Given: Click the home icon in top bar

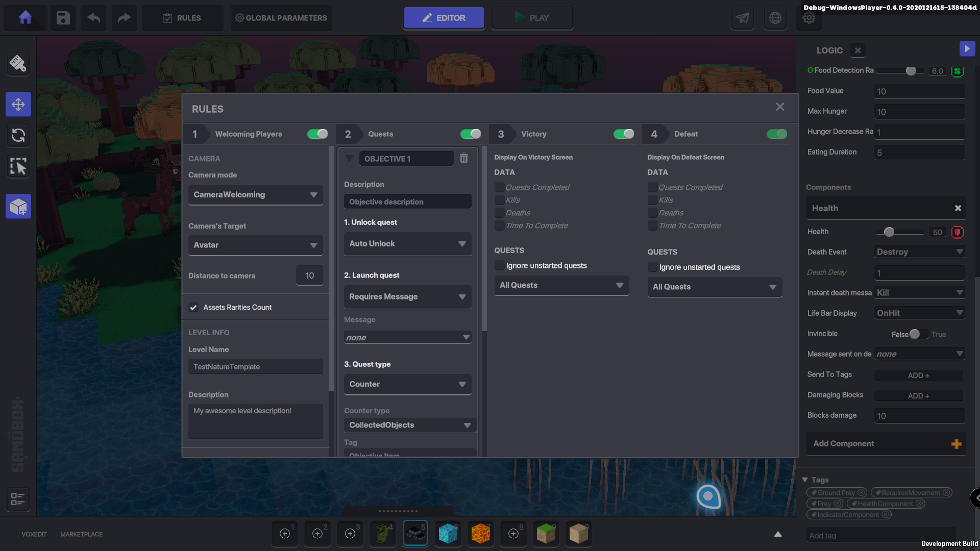Looking at the screenshot, I should (25, 18).
